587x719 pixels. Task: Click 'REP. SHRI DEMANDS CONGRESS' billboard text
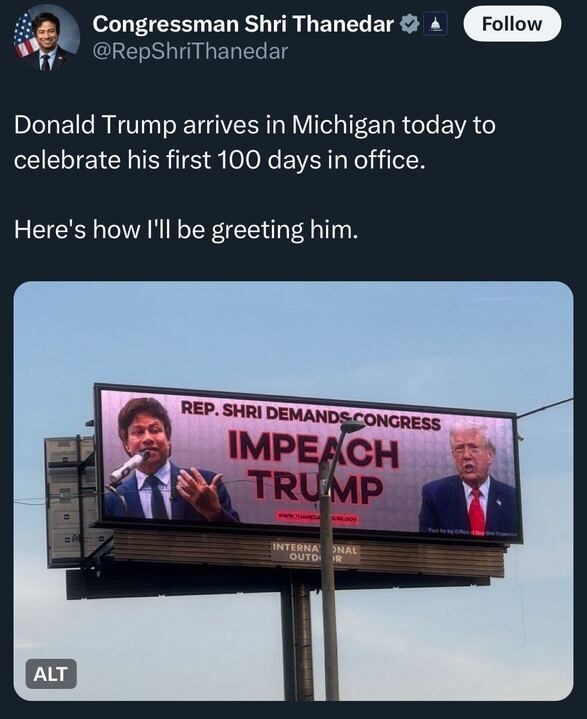[x=310, y=415]
